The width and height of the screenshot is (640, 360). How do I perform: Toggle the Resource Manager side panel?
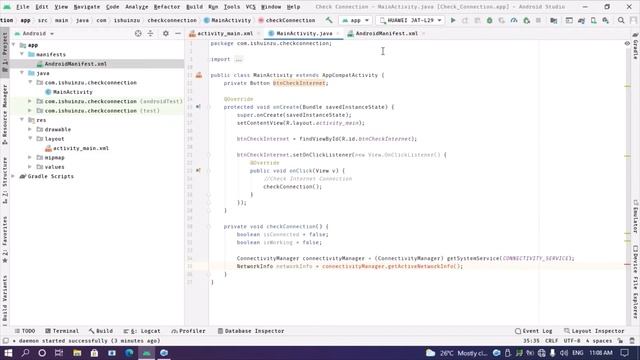[4, 114]
